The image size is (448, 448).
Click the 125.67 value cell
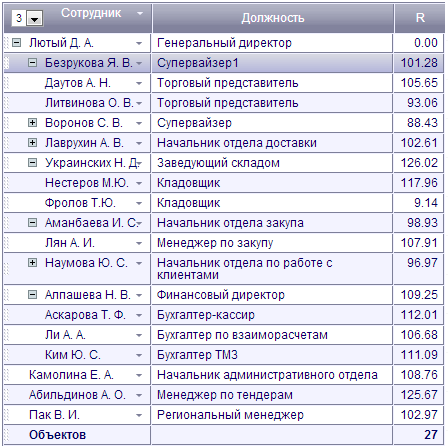(419, 395)
